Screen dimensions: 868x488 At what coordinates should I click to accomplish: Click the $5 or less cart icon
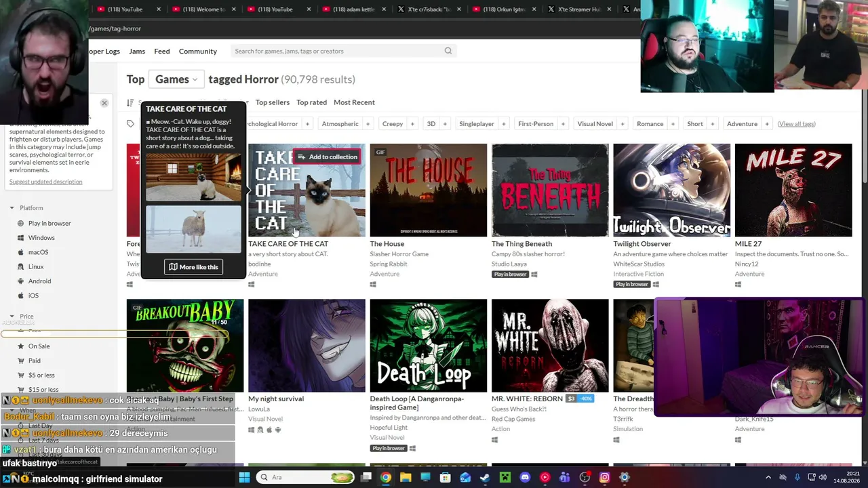21,375
